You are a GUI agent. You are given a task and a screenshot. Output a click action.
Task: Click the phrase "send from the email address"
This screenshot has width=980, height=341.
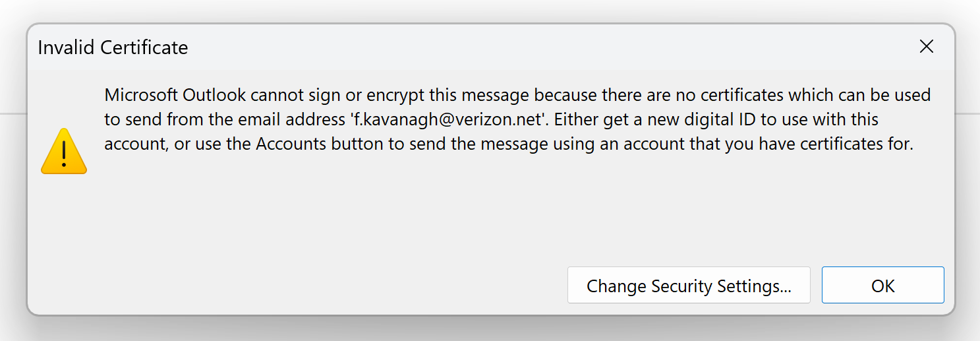tap(232, 120)
